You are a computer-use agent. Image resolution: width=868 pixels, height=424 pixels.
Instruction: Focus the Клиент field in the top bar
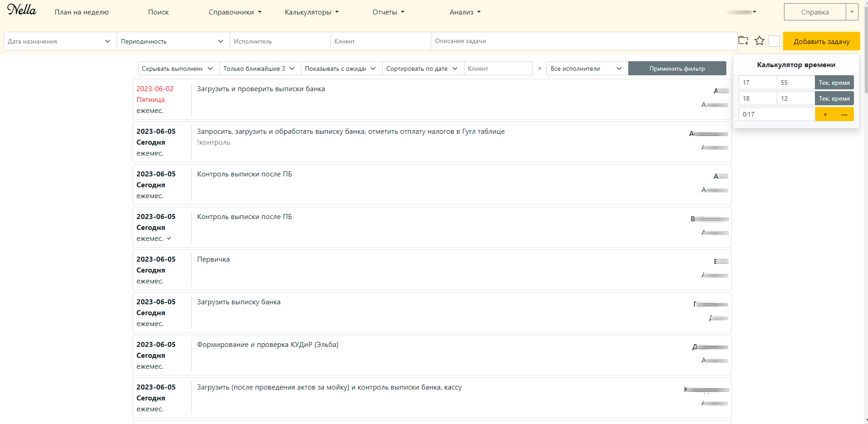(380, 41)
